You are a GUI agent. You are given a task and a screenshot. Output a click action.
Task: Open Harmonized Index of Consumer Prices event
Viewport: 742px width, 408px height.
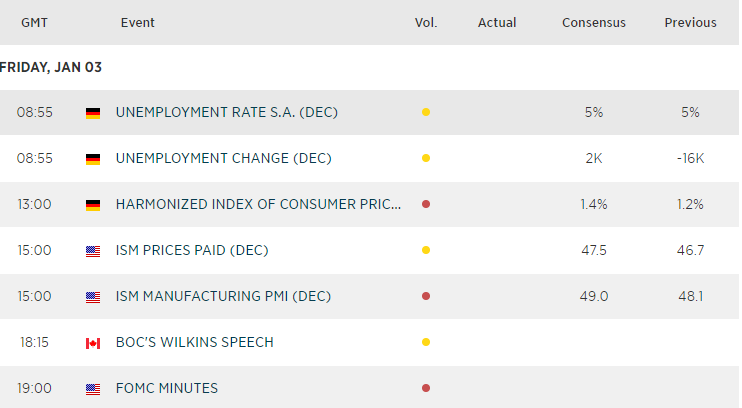(x=258, y=205)
